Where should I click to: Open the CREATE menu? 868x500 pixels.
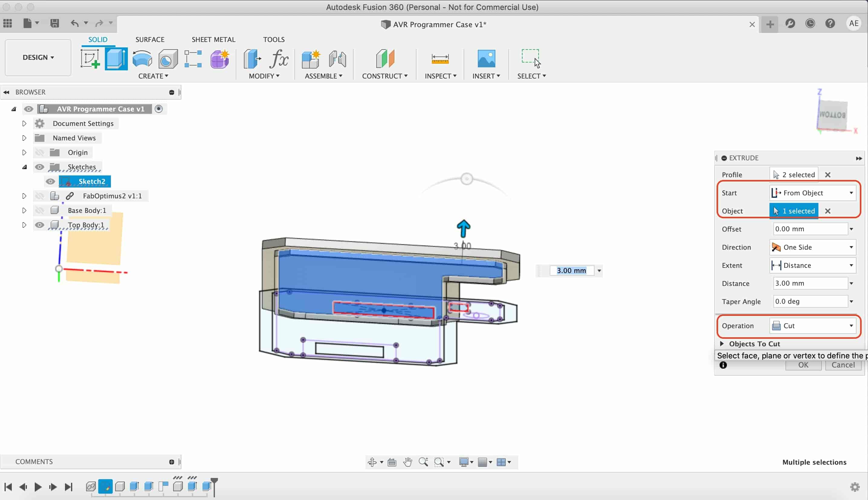point(153,76)
